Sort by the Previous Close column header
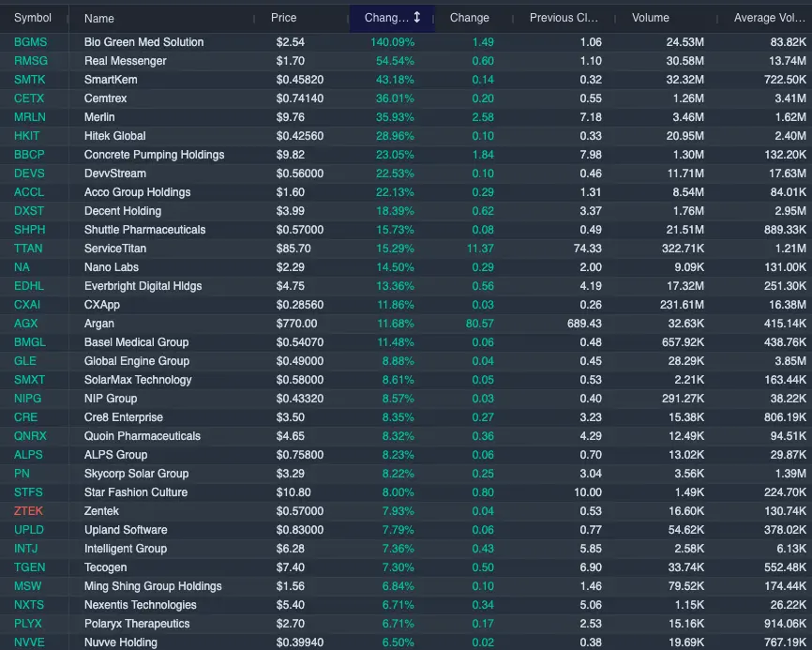The height and width of the screenshot is (650, 812). (x=564, y=18)
